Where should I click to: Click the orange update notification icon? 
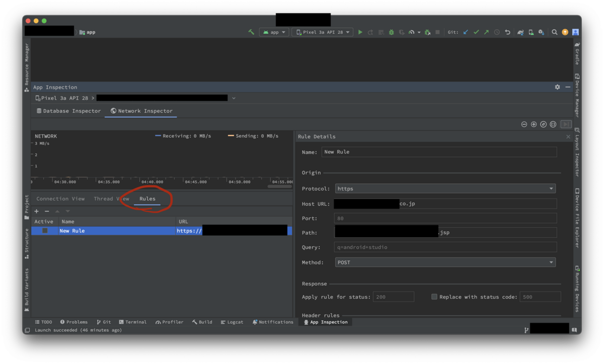coord(565,32)
